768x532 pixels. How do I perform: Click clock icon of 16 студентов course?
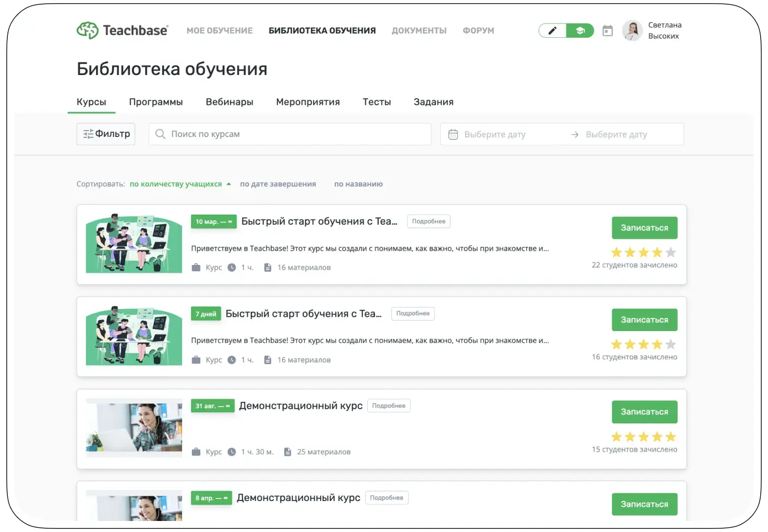[232, 360]
